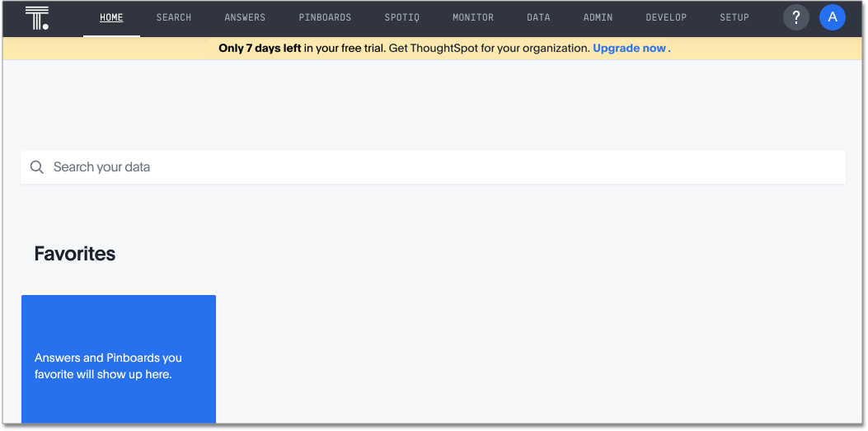Open the Monitor tab

coord(473,17)
